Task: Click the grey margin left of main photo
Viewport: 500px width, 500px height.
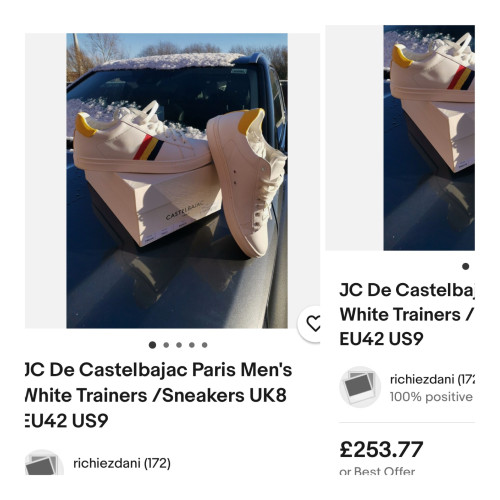Action: [x=46, y=181]
